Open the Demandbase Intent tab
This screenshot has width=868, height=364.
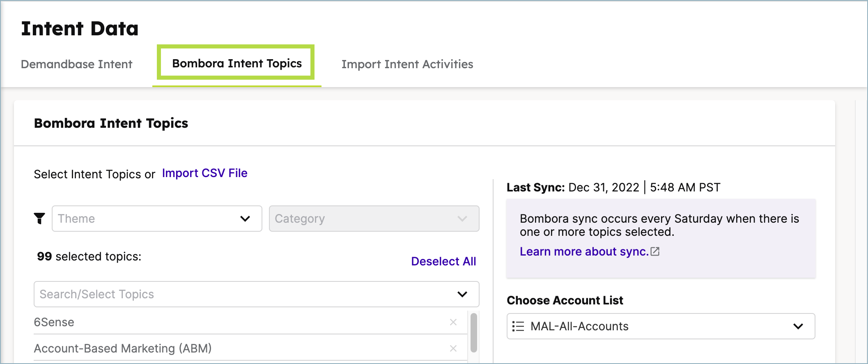pyautogui.click(x=76, y=64)
